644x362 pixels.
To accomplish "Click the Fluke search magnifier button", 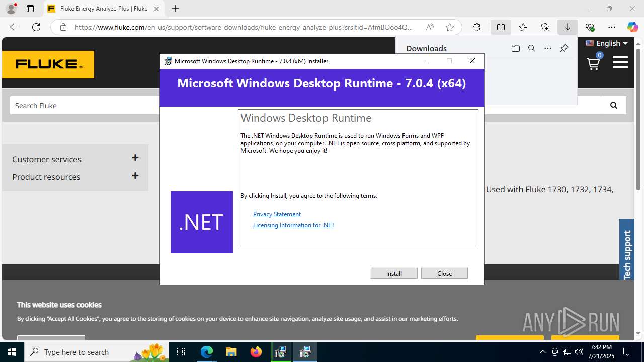I will click(613, 105).
